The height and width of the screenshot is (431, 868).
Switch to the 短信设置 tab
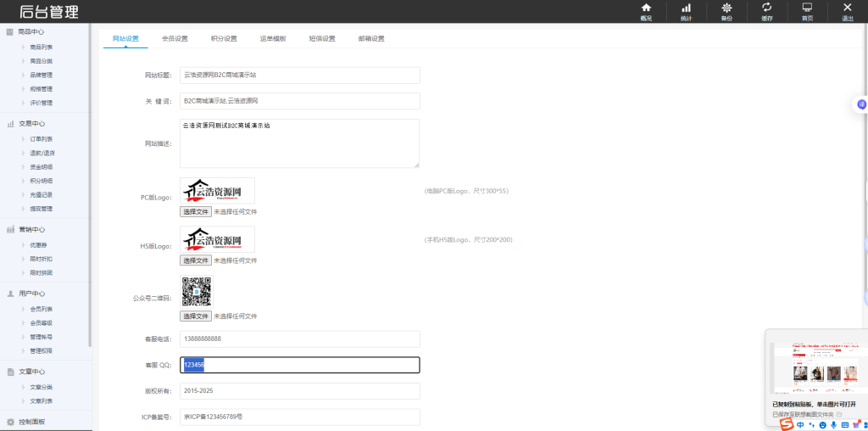322,38
